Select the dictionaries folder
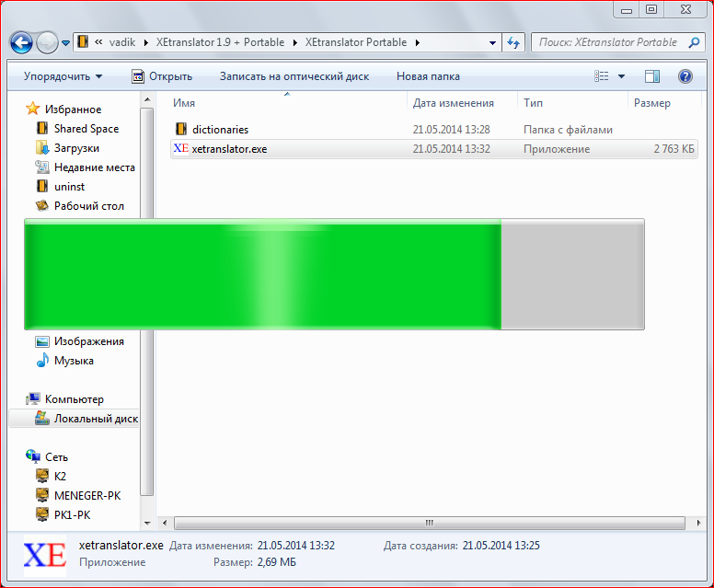 [220, 130]
